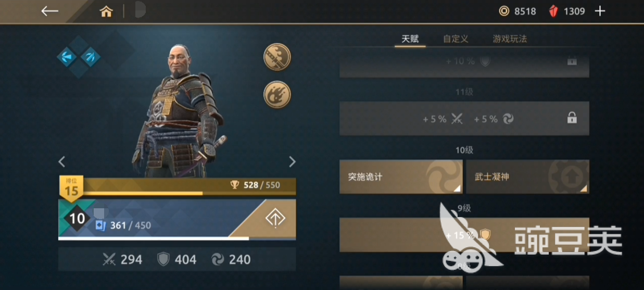
Task: Tap the locked level 11 talent row
Action: (x=464, y=119)
